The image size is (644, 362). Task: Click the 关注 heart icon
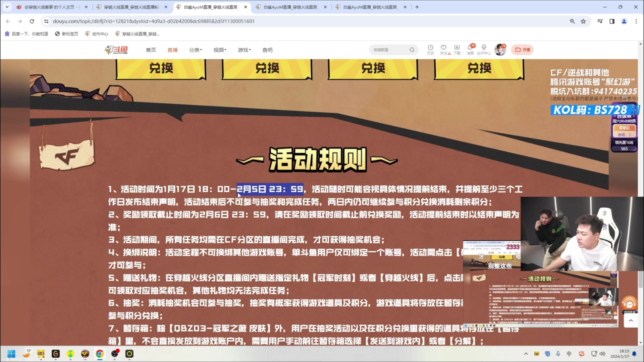point(444,48)
